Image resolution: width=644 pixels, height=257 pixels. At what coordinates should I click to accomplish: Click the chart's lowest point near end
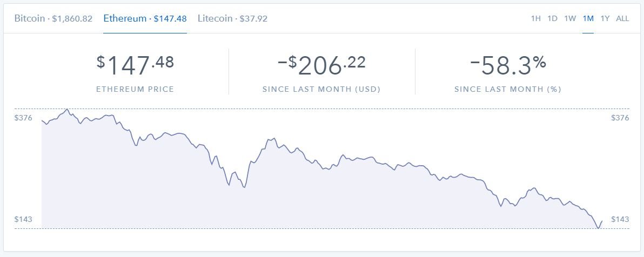pos(599,228)
